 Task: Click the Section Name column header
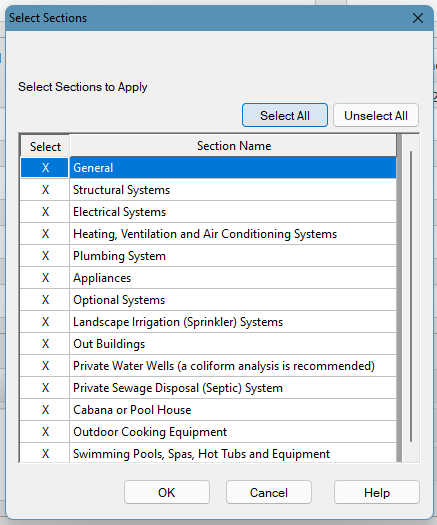point(233,146)
